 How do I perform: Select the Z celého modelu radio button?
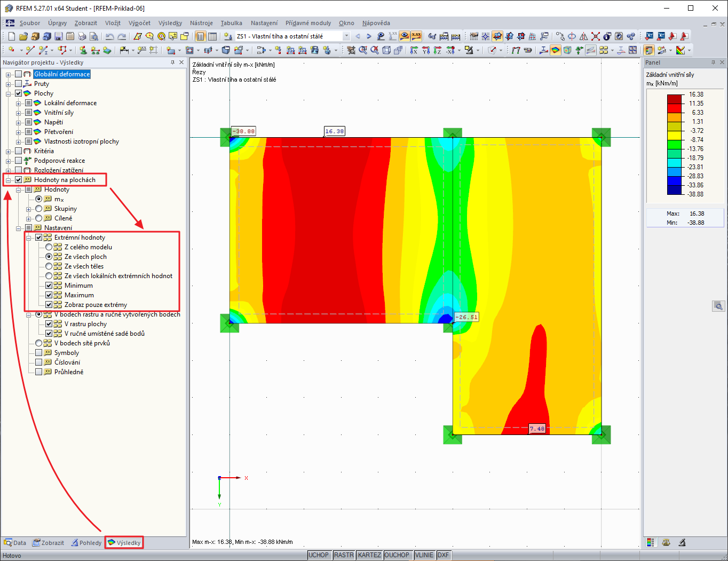49,247
